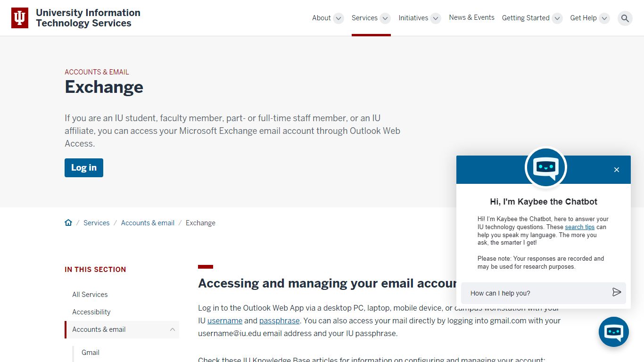Viewport: 644px width, 362px height.
Task: Click the IU trident logo
Action: (x=20, y=18)
